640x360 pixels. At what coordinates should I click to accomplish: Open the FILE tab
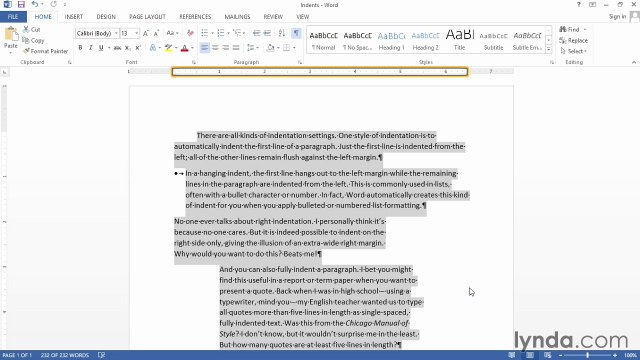tap(13, 17)
